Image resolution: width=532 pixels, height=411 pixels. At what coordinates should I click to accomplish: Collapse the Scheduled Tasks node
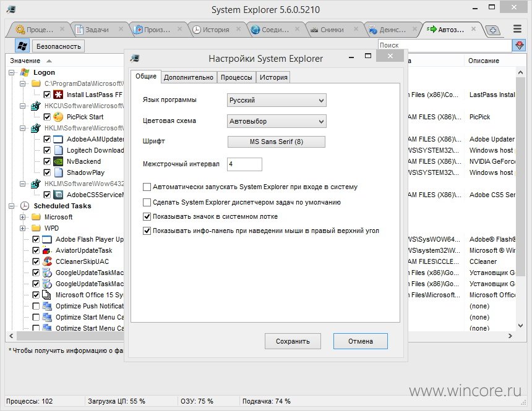(x=12, y=206)
